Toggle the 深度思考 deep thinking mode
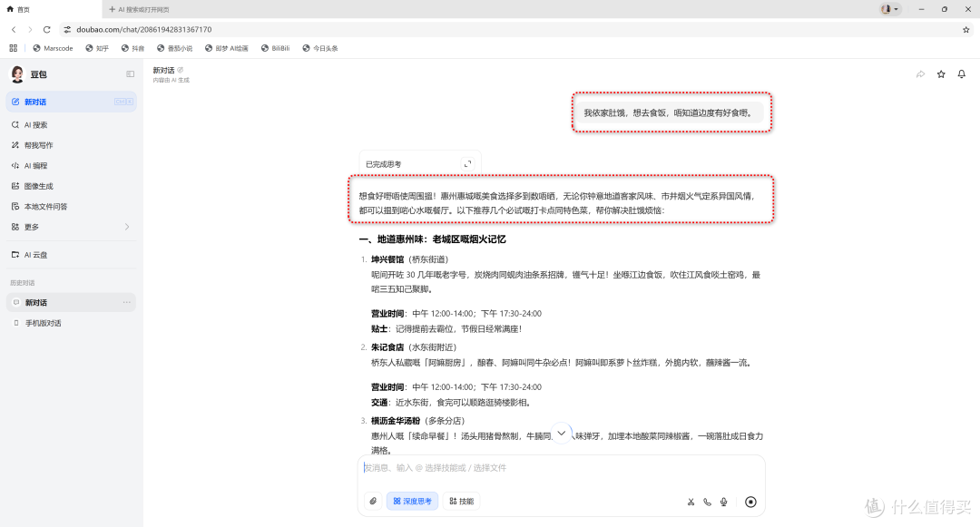The height and width of the screenshot is (527, 980). [413, 502]
